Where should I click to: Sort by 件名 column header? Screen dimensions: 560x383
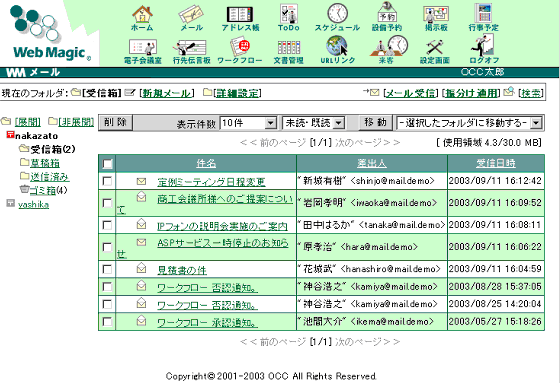pyautogui.click(x=206, y=163)
